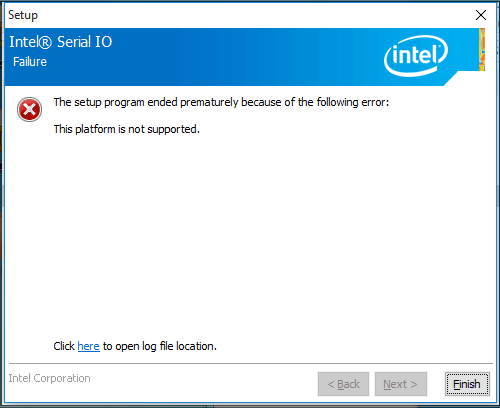
Task: Click the 'Intel Corporation' footer label
Action: pyautogui.click(x=49, y=378)
